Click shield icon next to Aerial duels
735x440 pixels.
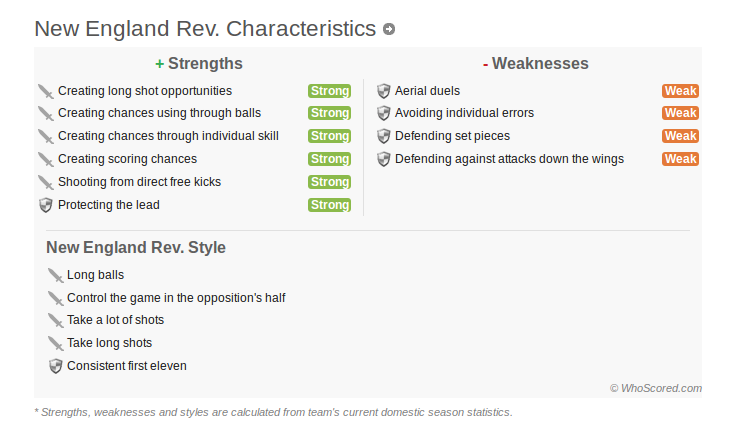point(383,91)
